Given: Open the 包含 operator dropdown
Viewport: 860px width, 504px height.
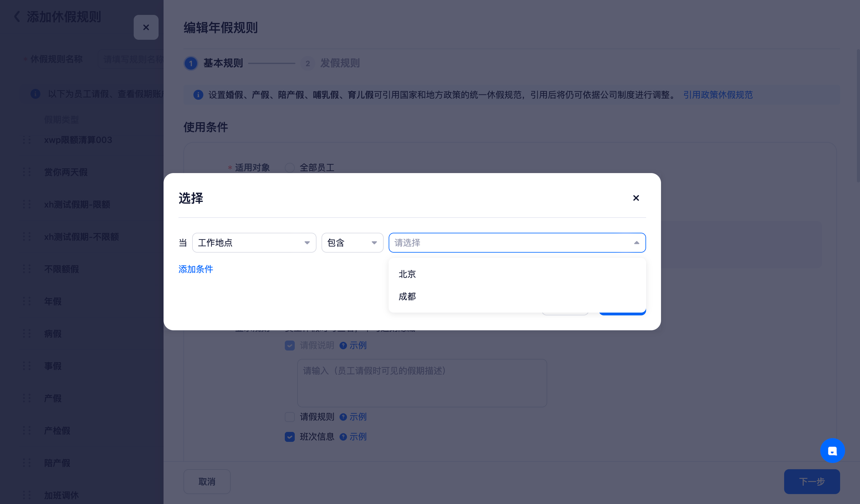Looking at the screenshot, I should pyautogui.click(x=352, y=242).
